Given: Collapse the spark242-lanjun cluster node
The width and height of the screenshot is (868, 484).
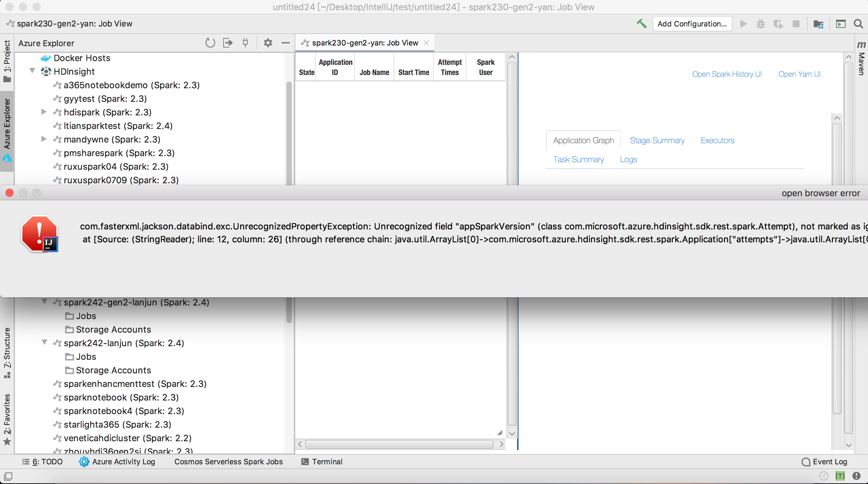Looking at the screenshot, I should (44, 342).
